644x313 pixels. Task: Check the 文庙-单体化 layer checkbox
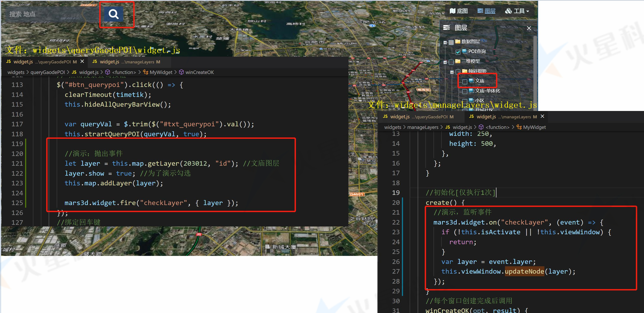[x=465, y=91]
